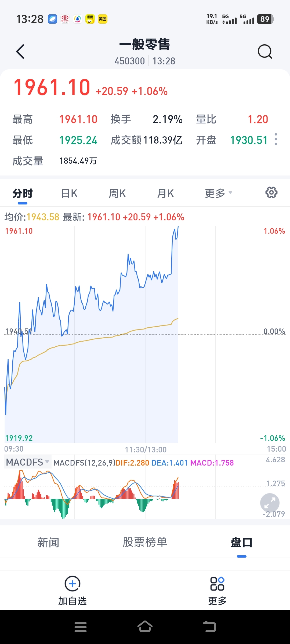Screen dimensions: 290x644
Task: Switch to 周K chart tab
Action: point(117,193)
